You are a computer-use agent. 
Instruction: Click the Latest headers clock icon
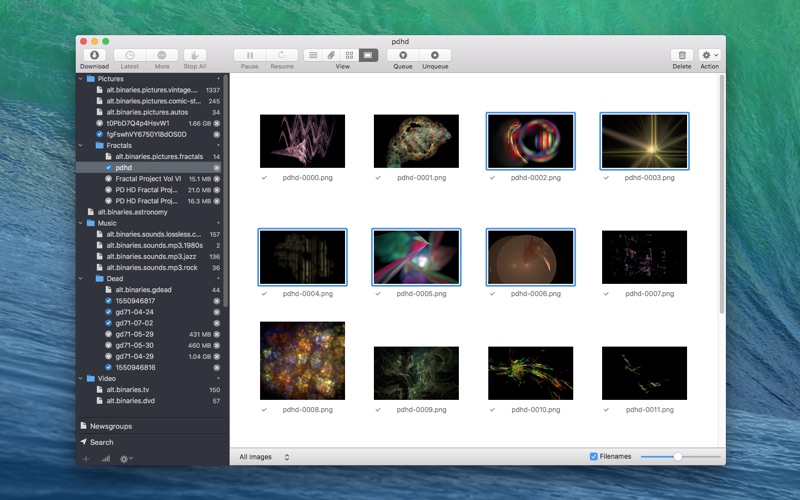click(x=129, y=56)
